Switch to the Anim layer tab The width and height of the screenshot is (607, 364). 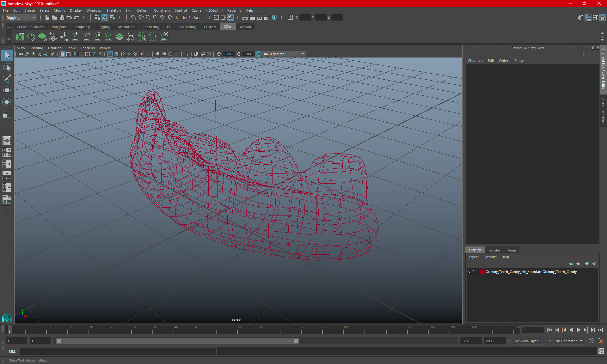(x=512, y=250)
